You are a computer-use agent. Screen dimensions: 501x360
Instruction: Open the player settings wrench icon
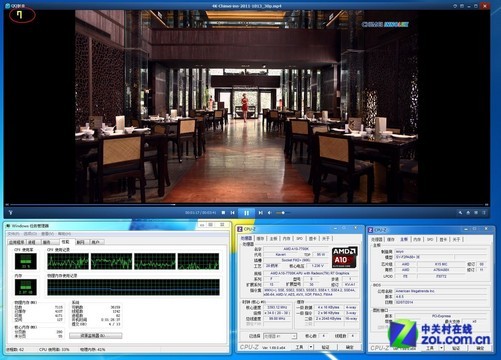(460, 213)
